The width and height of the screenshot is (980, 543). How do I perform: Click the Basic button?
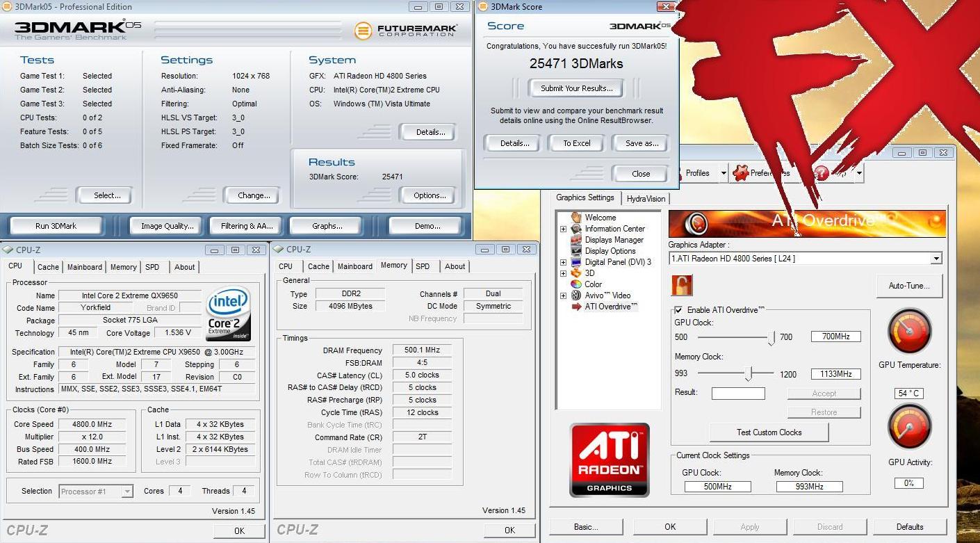coord(586,527)
